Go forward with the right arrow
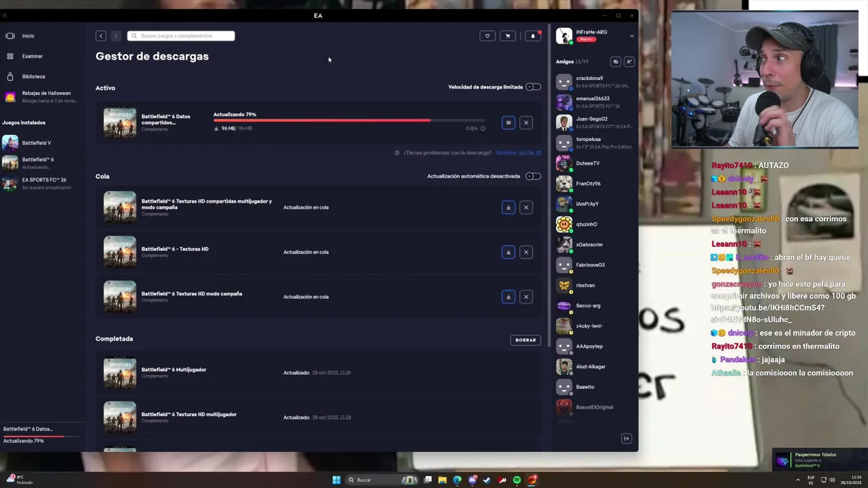Image resolution: width=868 pixels, height=488 pixels. pyautogui.click(x=116, y=36)
